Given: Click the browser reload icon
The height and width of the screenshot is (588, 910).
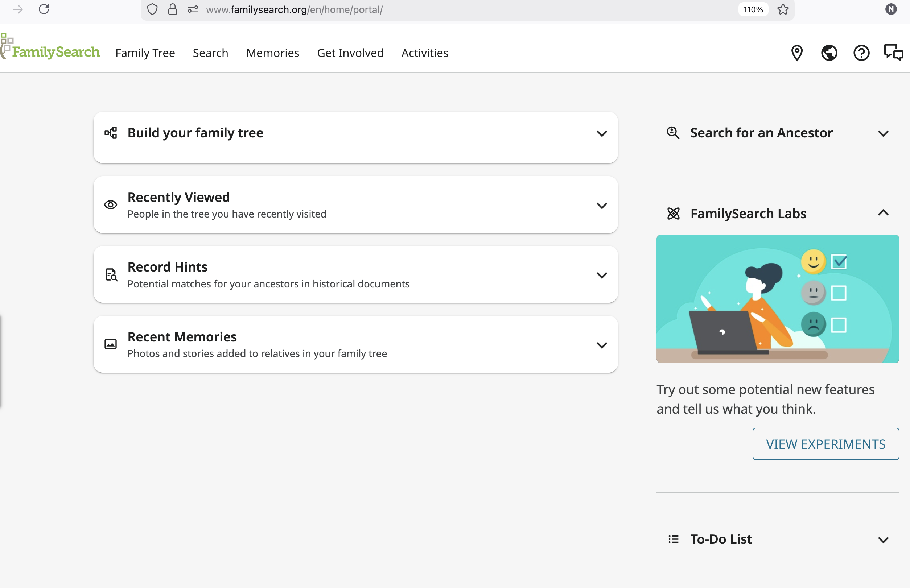Looking at the screenshot, I should tap(44, 9).
